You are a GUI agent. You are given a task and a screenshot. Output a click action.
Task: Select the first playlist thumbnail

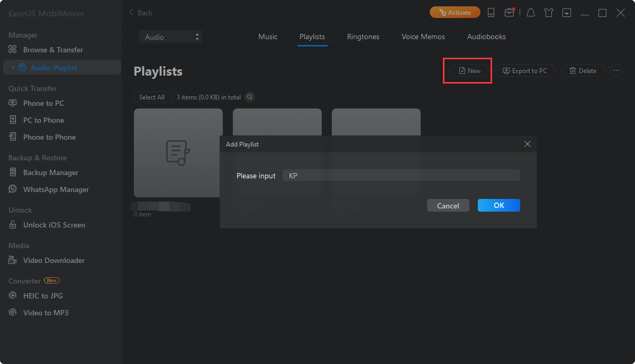[x=178, y=153]
